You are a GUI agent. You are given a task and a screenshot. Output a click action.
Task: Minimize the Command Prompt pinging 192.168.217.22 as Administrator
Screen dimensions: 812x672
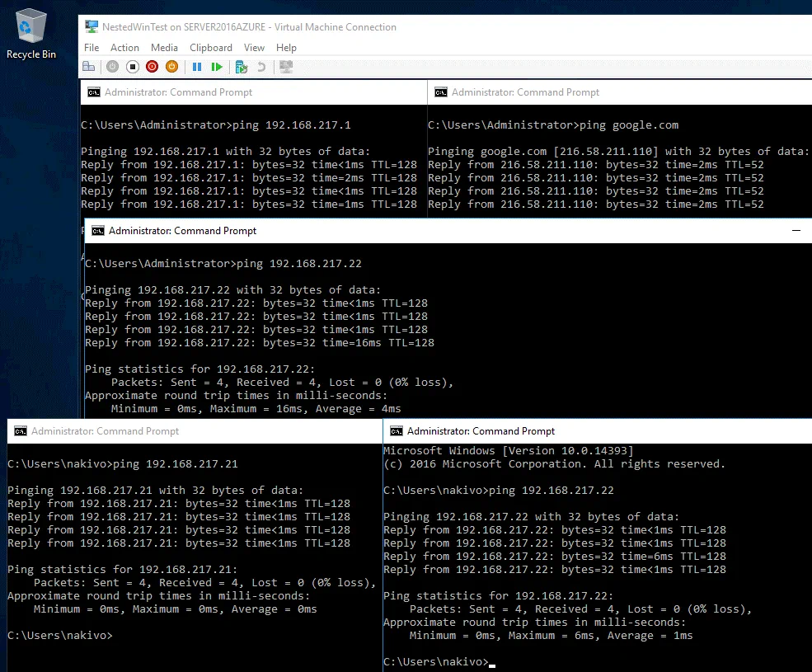pos(796,231)
